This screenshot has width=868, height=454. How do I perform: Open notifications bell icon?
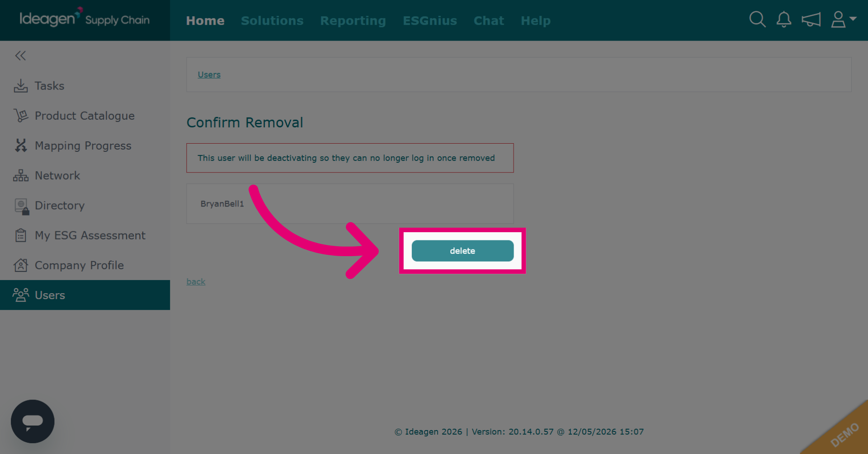[x=784, y=19]
